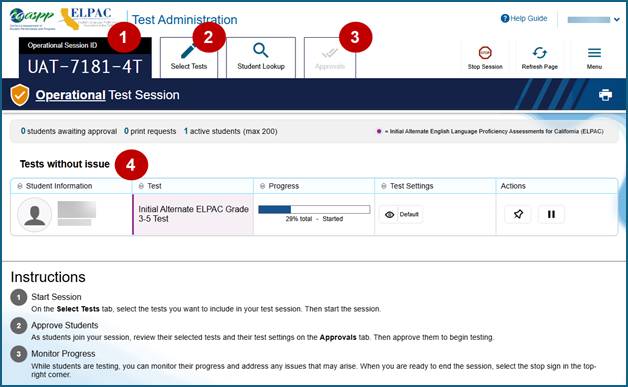Viewport: 628px width, 387px height.
Task: Click the shield checkmark session icon
Action: click(20, 95)
